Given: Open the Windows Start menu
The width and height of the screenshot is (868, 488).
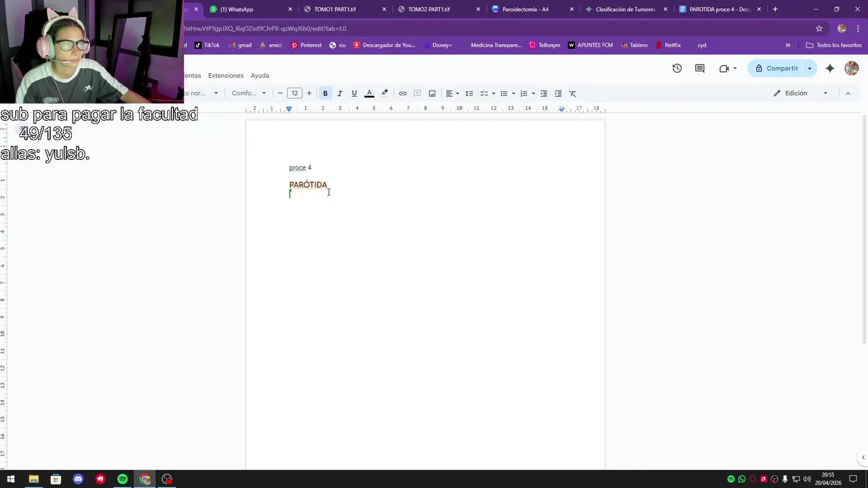Looking at the screenshot, I should [11, 479].
